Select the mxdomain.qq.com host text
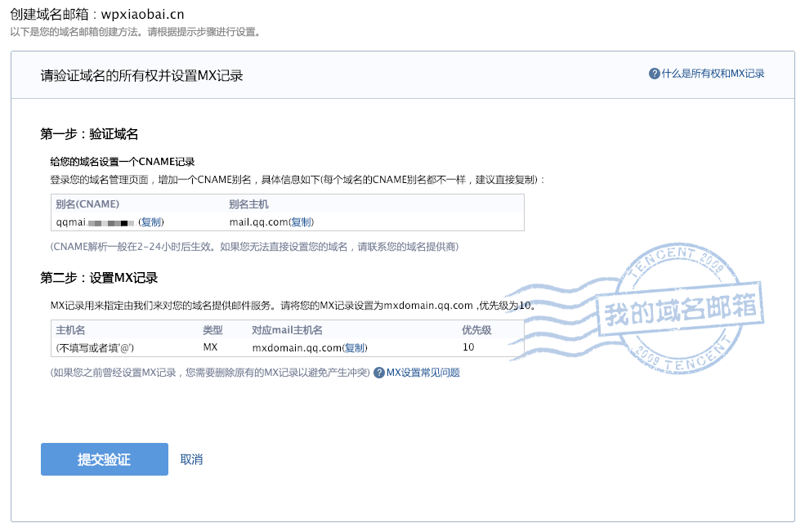The width and height of the screenshot is (805, 532). (x=297, y=348)
